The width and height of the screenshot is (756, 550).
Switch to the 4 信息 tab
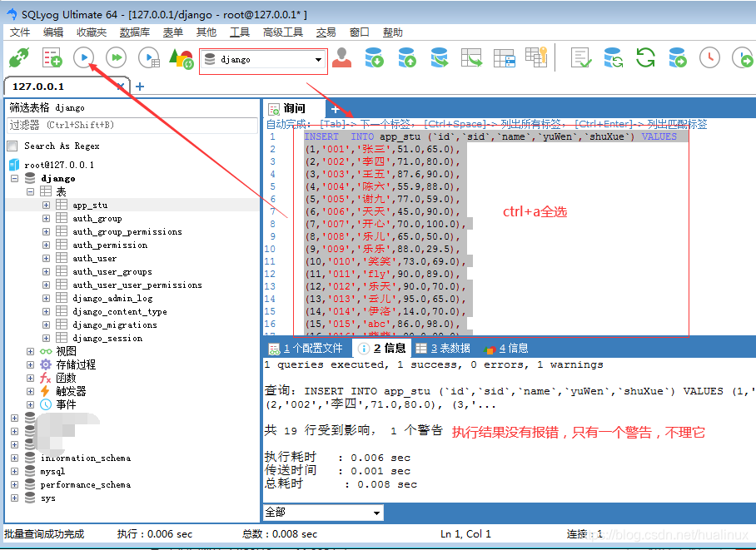pos(506,348)
